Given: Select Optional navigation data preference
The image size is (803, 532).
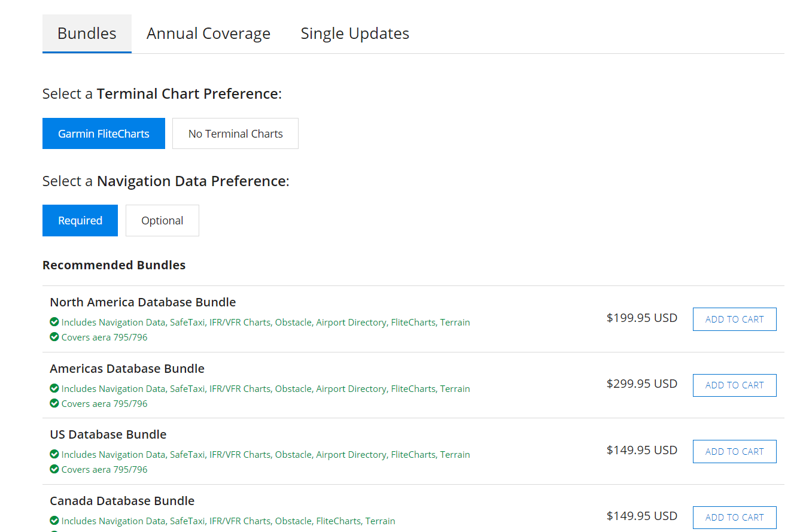Looking at the screenshot, I should pos(162,221).
